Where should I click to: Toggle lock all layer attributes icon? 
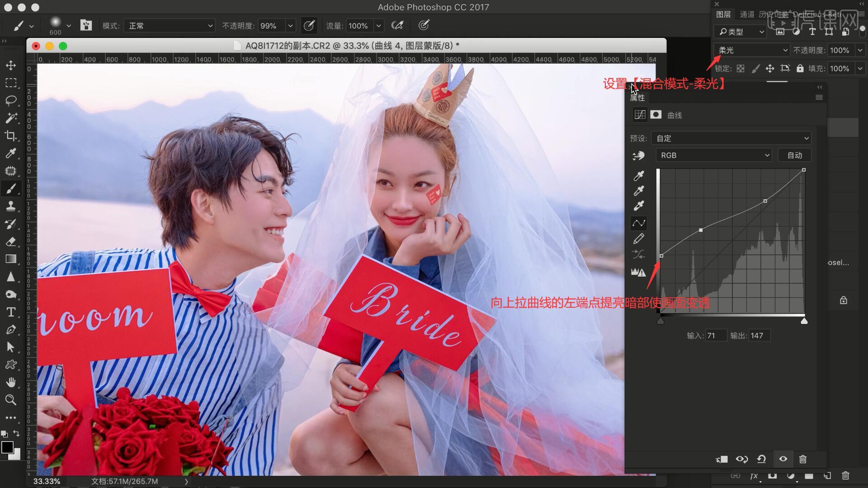800,69
